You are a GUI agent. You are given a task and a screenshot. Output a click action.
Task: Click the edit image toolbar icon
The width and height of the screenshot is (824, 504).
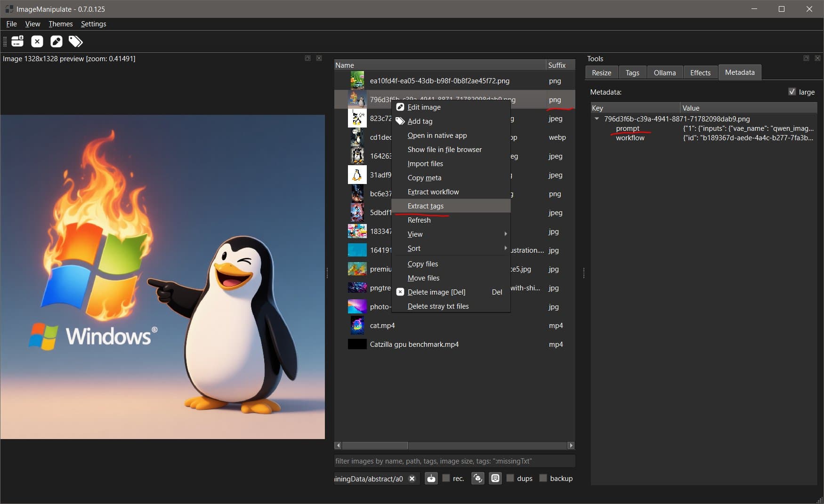(x=57, y=41)
